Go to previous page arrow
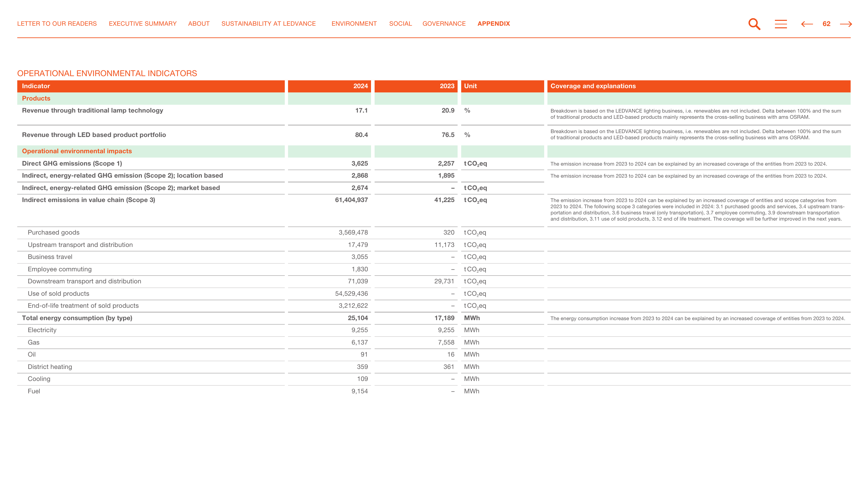868x488 pixels. coord(807,24)
